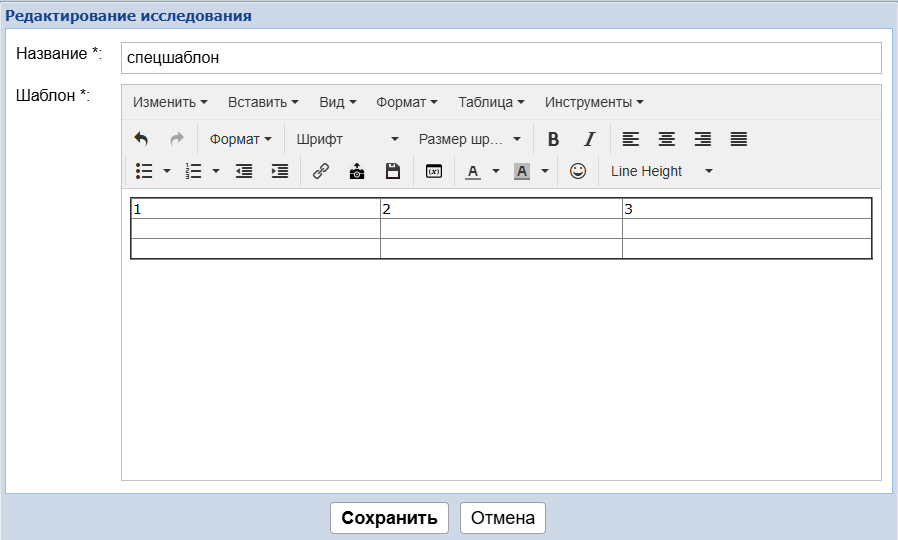Open the Шрифт font family dropdown
Image resolution: width=898 pixels, height=540 pixels.
[347, 139]
